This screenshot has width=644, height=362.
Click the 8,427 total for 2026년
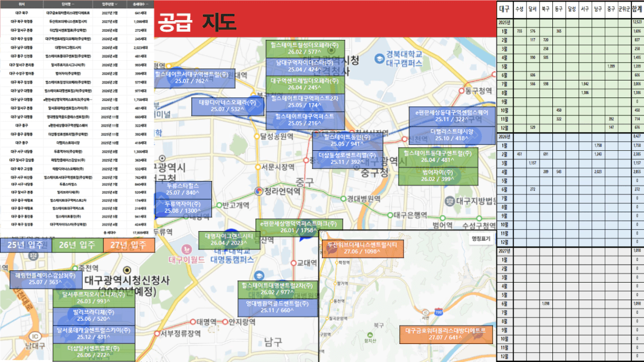(x=637, y=137)
